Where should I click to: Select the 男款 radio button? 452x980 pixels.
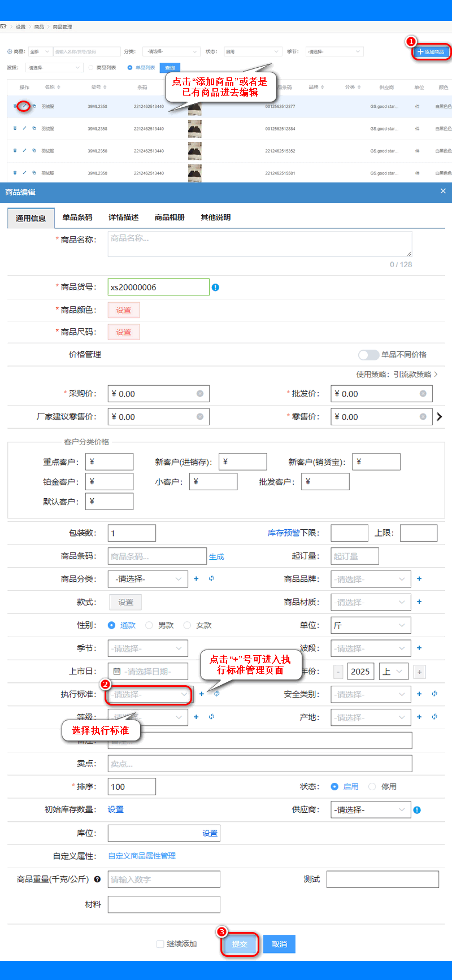tap(149, 625)
